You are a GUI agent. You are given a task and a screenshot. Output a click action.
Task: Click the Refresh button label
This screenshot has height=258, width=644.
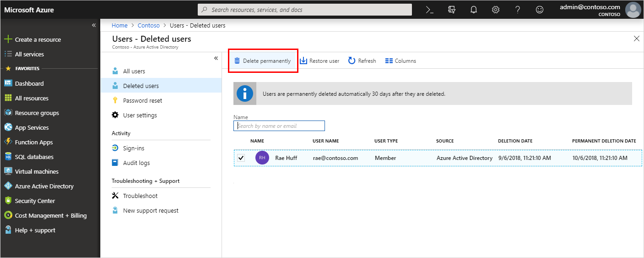pyautogui.click(x=367, y=60)
